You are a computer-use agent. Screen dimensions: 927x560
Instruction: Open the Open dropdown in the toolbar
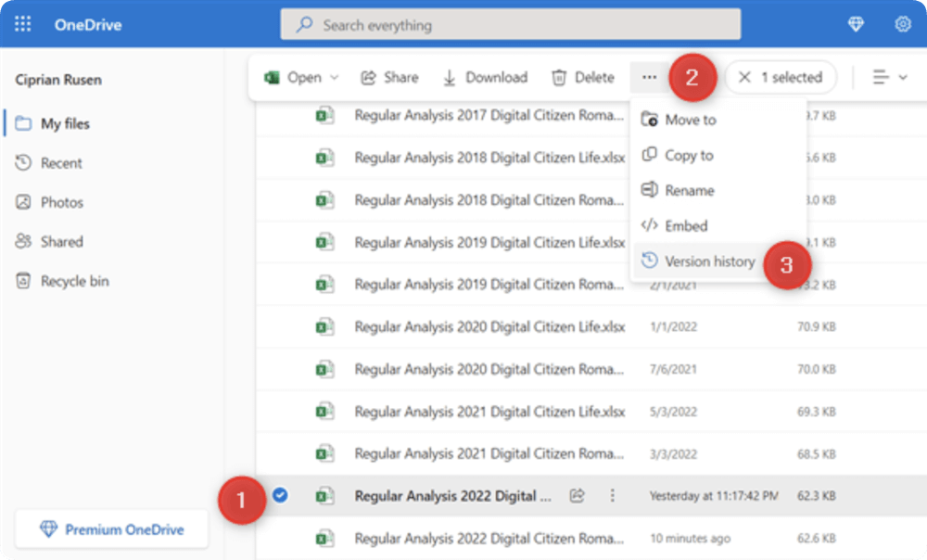[x=299, y=77]
